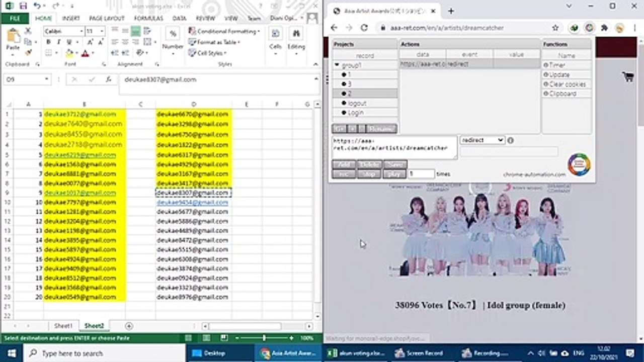
Task: Switch to the FORMULAS ribbon tab
Action: pyautogui.click(x=148, y=18)
